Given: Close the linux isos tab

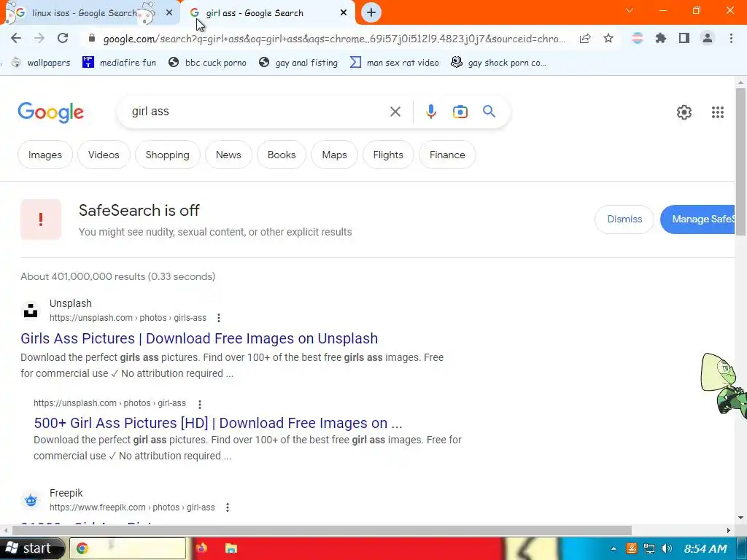Looking at the screenshot, I should [169, 13].
